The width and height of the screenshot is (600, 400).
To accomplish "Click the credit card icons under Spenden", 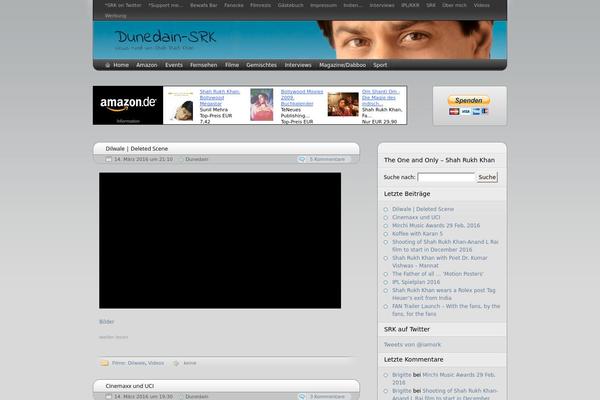I will [x=469, y=111].
